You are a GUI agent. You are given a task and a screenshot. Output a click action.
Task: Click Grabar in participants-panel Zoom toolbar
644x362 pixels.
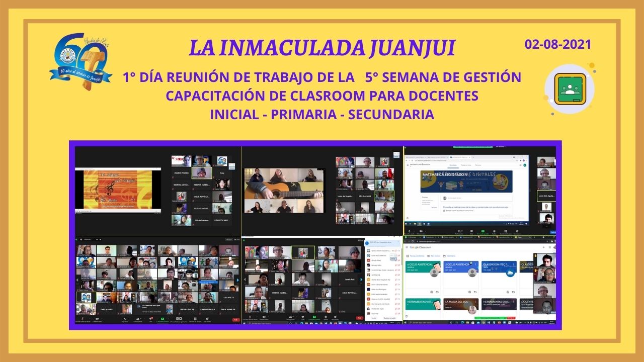point(326,317)
